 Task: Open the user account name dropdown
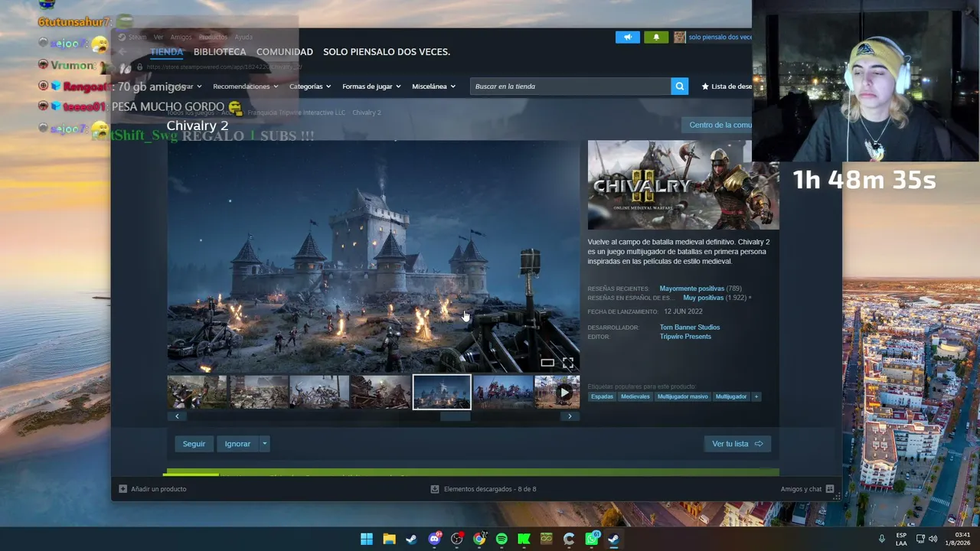(720, 37)
